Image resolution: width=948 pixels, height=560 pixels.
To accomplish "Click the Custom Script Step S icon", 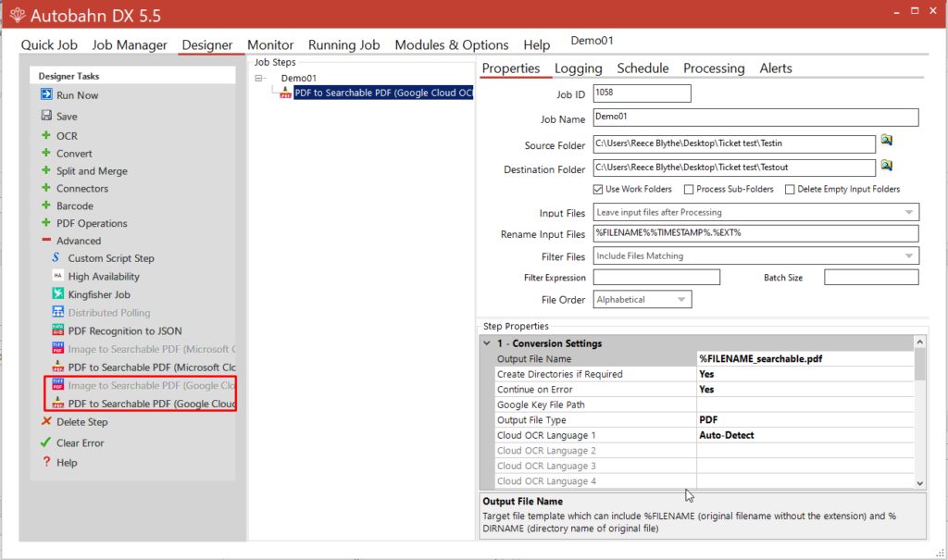I will coord(56,257).
